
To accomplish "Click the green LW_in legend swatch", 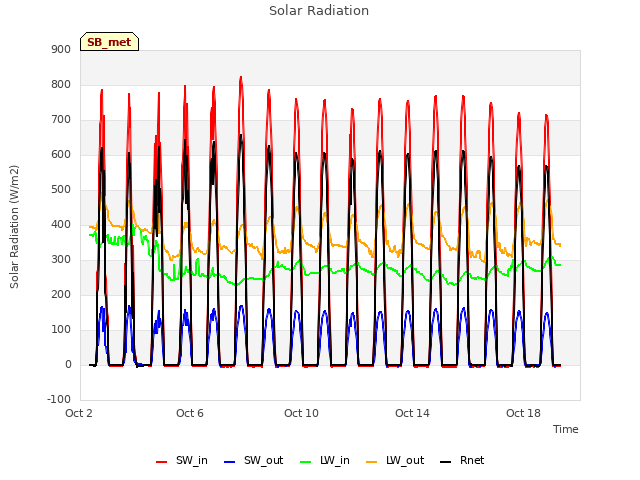I will (x=306, y=462).
